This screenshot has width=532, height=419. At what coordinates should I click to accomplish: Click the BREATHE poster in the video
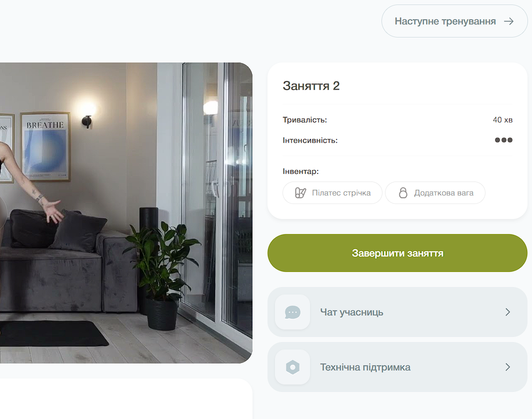(45, 146)
